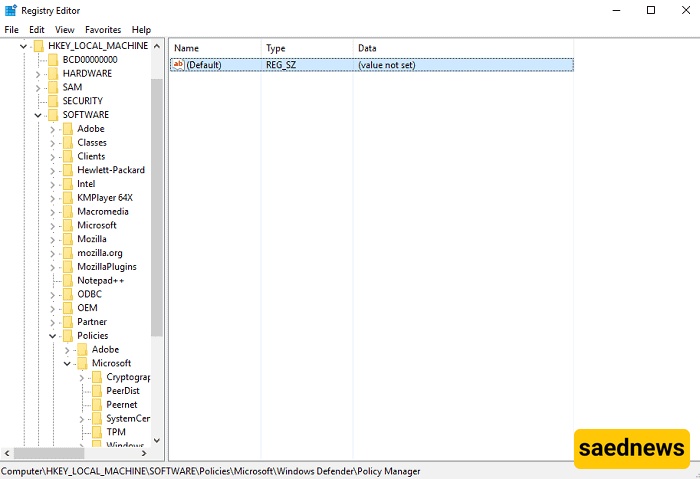The image size is (700, 479).
Task: Expand the Hewlett-Packard key chevron
Action: click(x=53, y=171)
